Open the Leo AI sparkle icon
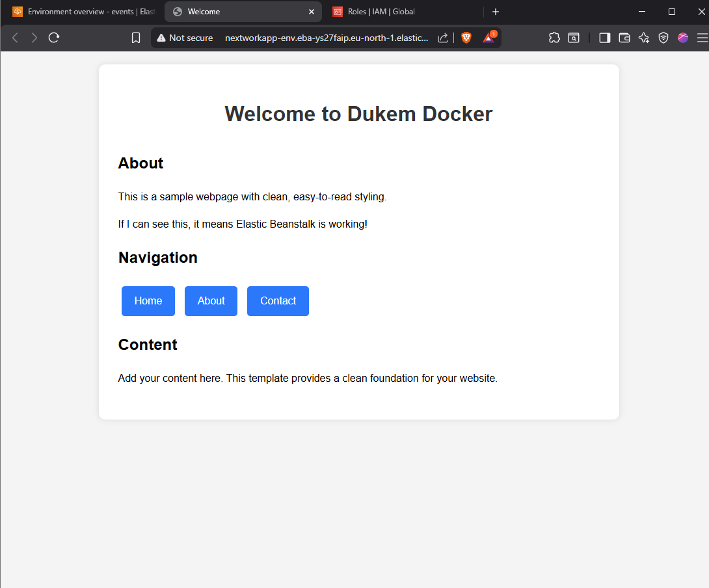 pos(643,38)
